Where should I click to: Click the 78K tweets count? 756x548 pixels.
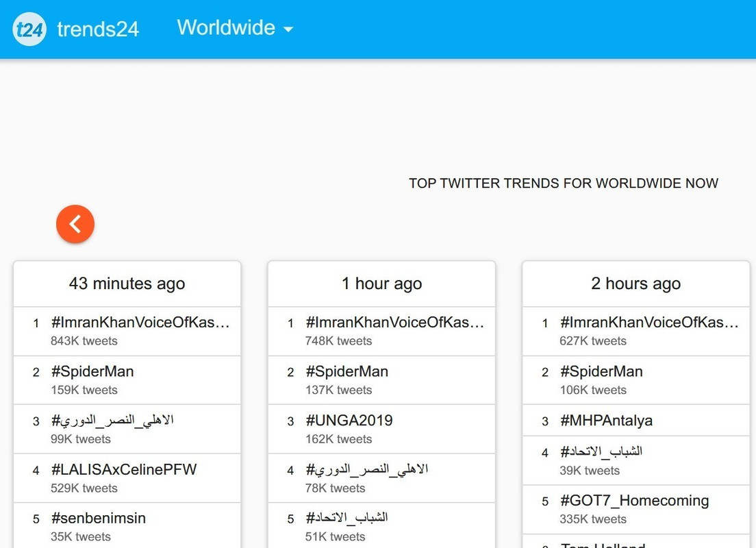(x=336, y=488)
